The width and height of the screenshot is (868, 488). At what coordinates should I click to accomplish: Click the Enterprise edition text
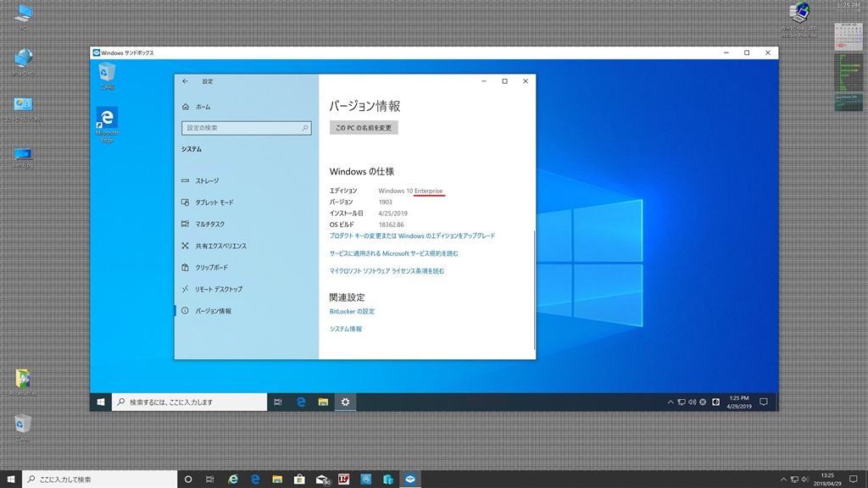(x=428, y=191)
